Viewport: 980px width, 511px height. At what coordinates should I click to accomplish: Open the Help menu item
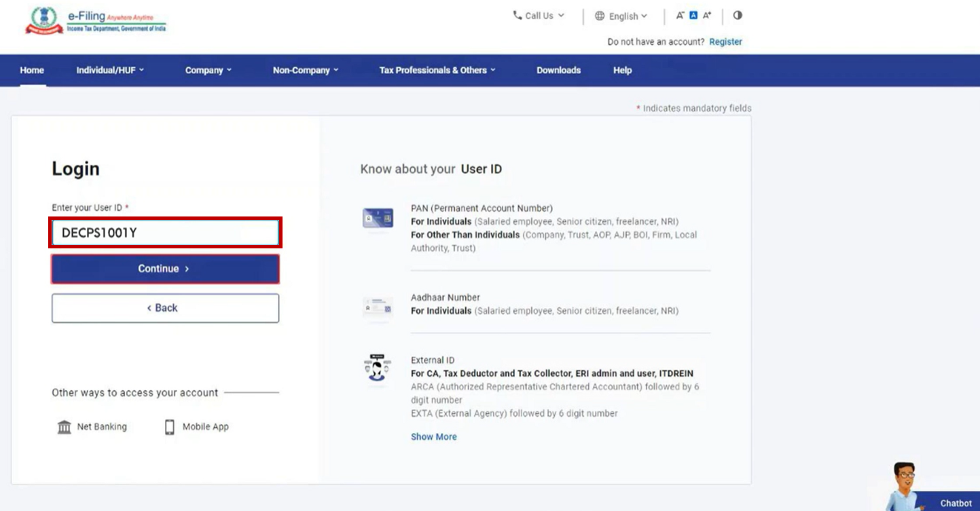point(622,70)
